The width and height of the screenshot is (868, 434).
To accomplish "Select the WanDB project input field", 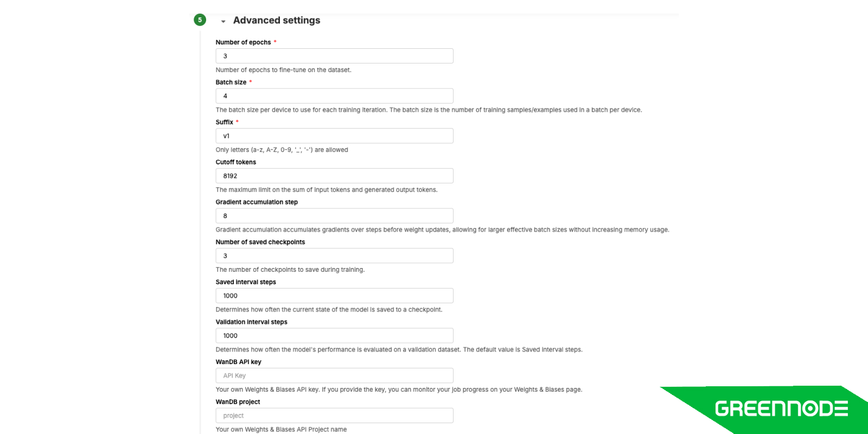I will [334, 416].
